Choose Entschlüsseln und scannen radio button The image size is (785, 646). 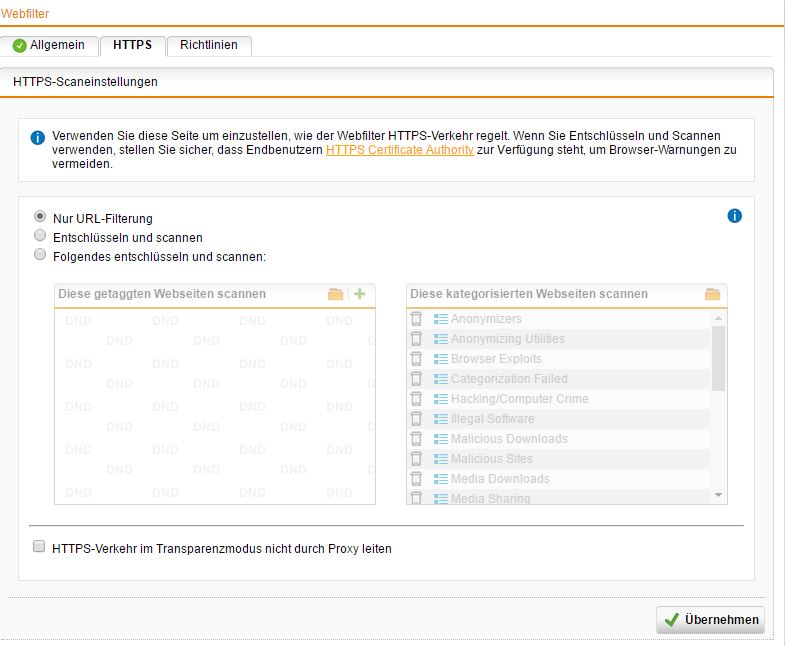40,236
